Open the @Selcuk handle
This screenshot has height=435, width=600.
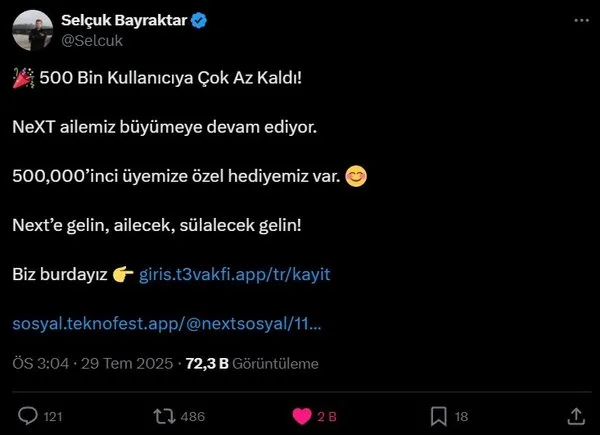92,41
